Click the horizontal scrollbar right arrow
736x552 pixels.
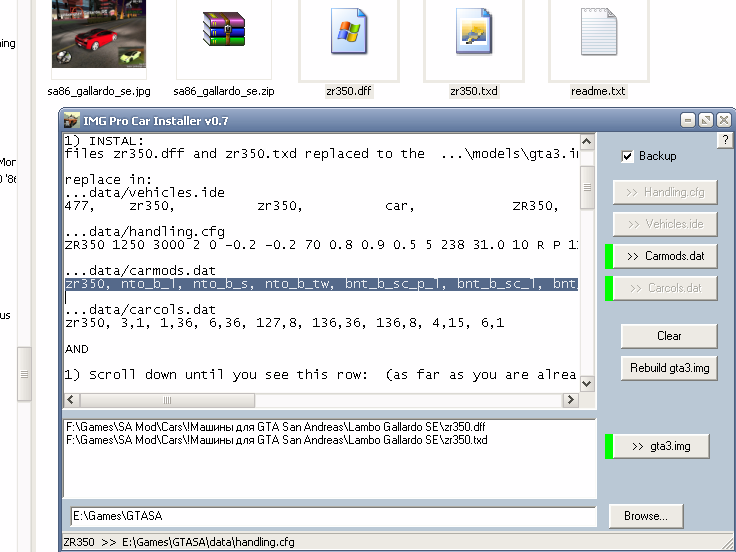click(x=571, y=400)
